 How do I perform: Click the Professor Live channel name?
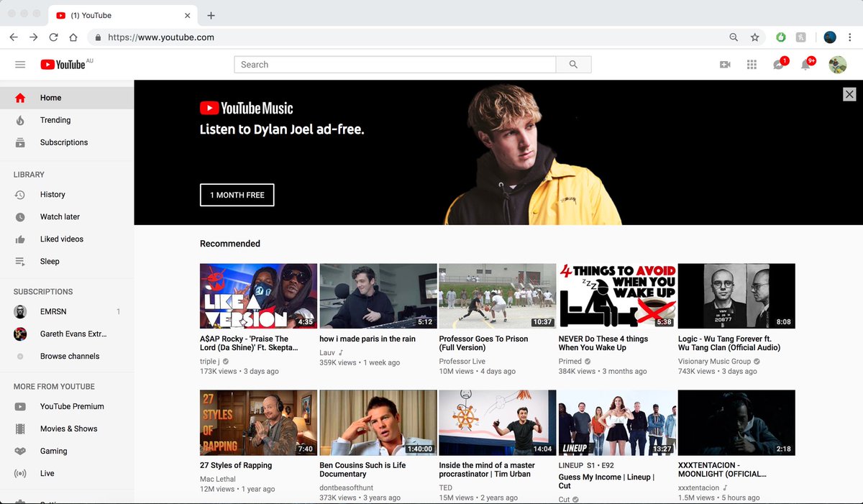point(462,362)
